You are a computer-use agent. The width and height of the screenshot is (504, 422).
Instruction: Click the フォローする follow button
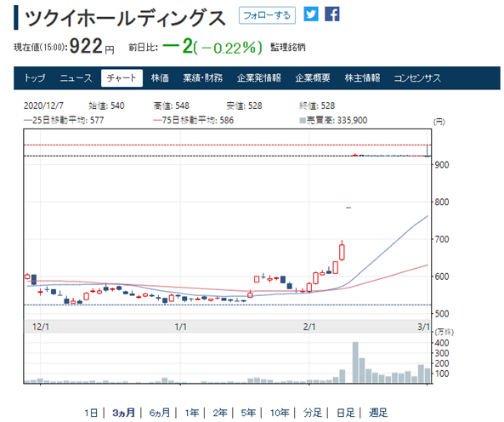267,15
